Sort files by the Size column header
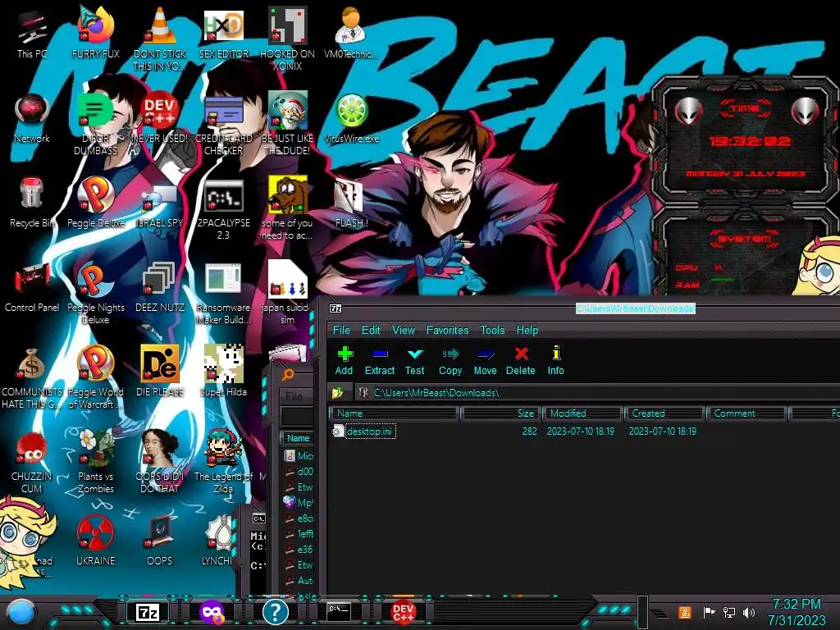840x630 pixels. point(500,413)
